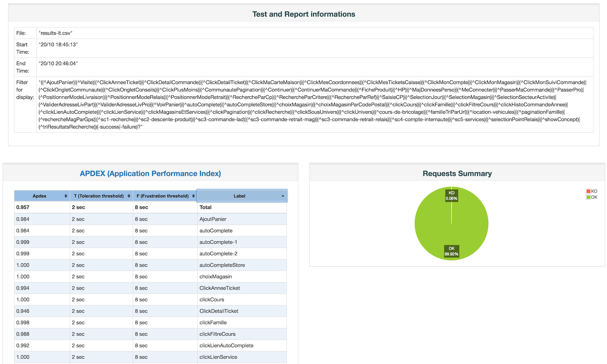Click the ClickDetailTicket label entry
Screen dimensions: 607x364
(219, 311)
